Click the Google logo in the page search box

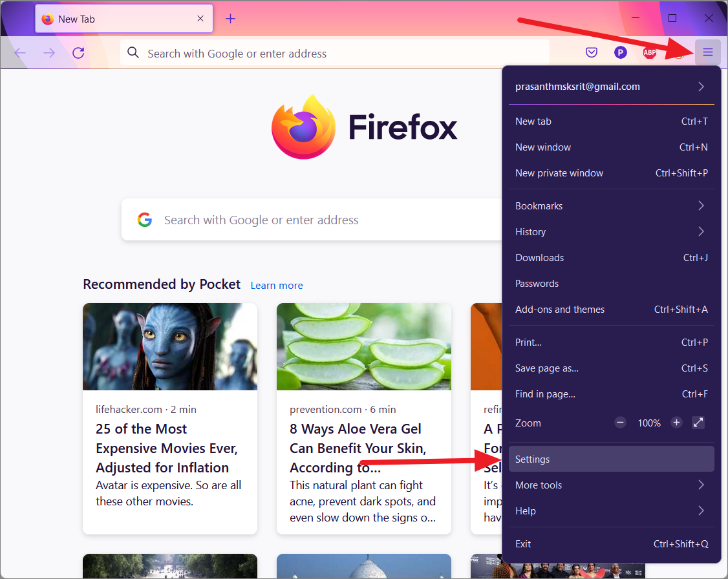coord(145,220)
